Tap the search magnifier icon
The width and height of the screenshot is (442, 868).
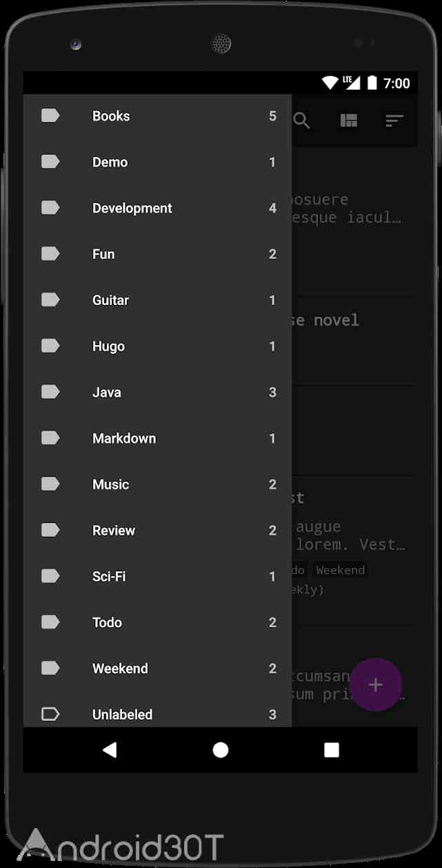pyautogui.click(x=301, y=121)
